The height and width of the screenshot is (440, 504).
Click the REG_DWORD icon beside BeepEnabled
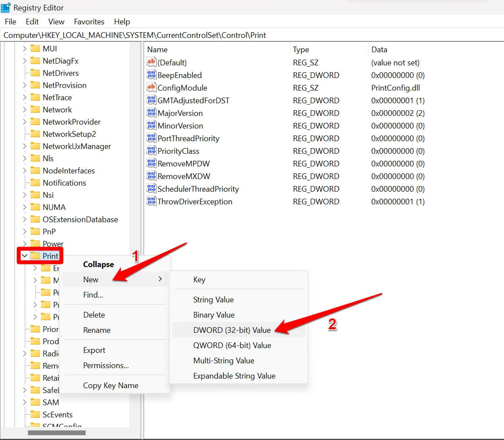[x=151, y=75]
